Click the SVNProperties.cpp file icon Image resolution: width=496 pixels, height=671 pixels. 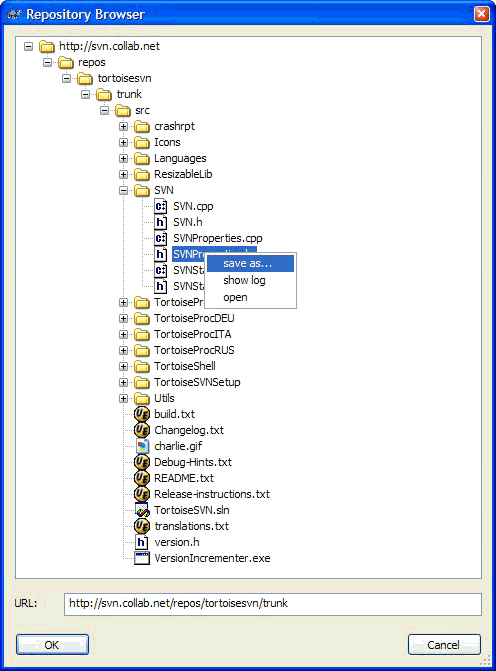(x=160, y=238)
